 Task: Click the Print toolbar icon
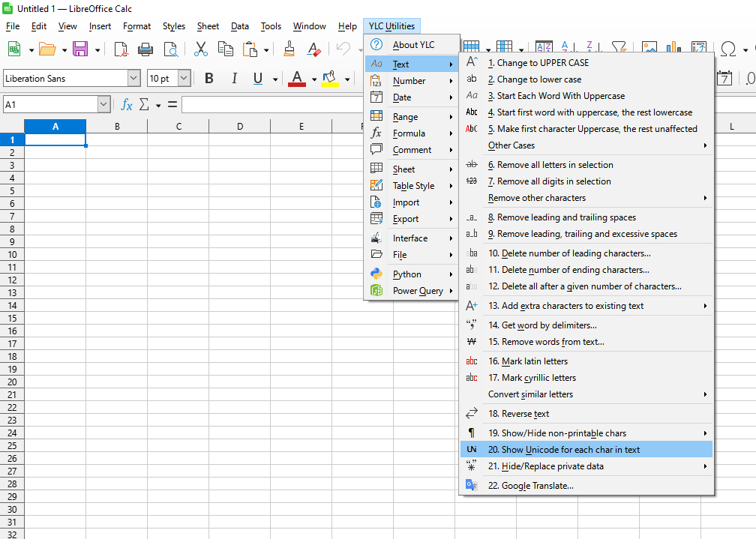145,49
